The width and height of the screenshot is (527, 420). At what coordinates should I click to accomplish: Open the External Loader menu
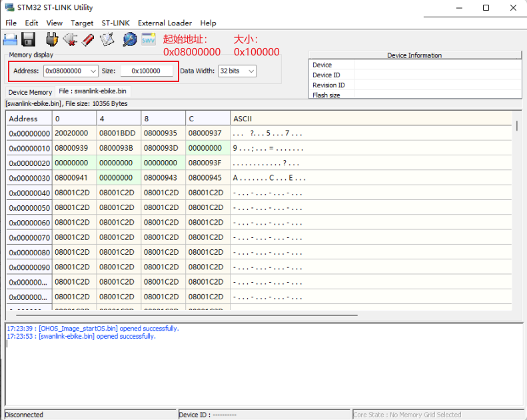(165, 23)
